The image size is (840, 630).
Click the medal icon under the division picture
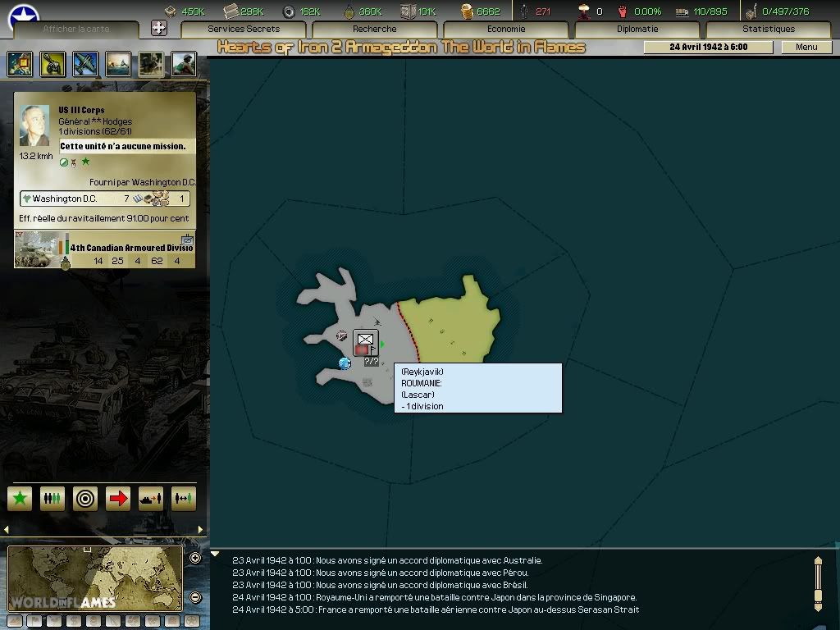66,263
